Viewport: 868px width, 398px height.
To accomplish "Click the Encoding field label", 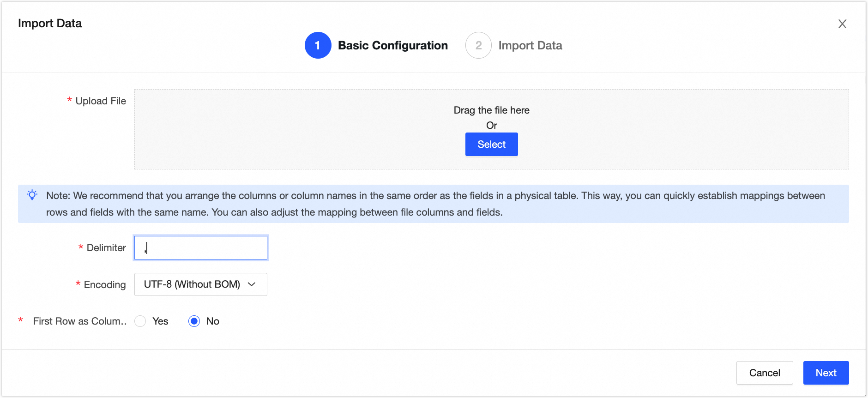I will [x=105, y=285].
